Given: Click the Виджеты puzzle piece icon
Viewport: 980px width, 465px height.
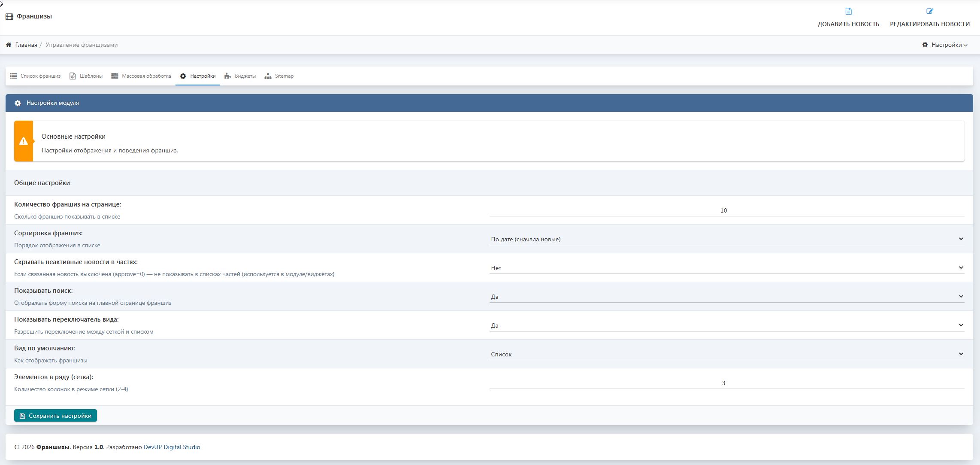Looking at the screenshot, I should [227, 76].
